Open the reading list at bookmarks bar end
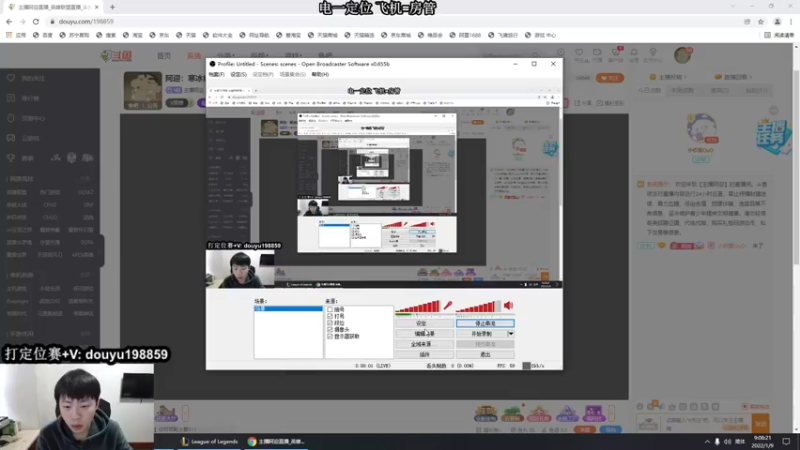 click(779, 35)
